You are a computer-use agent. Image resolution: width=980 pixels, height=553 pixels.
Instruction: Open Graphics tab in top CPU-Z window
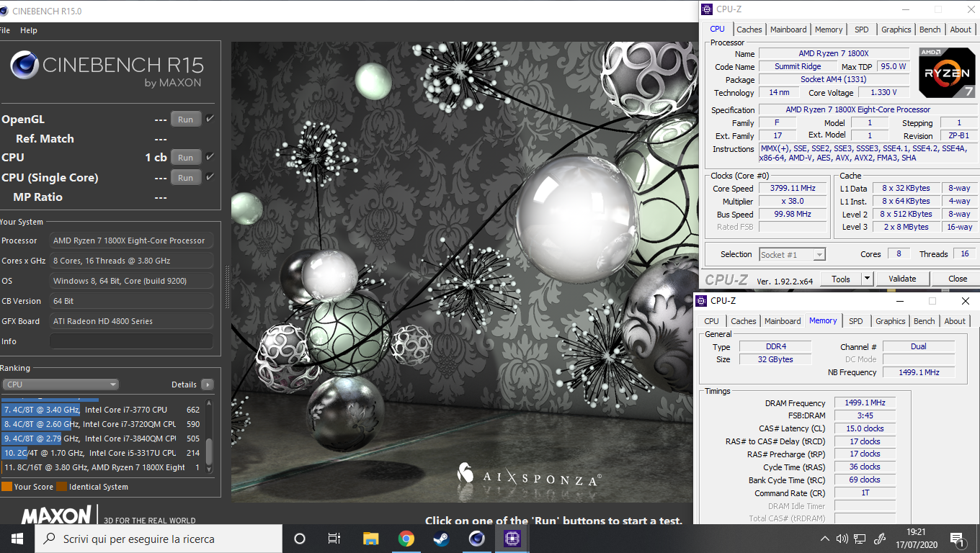pos(896,30)
